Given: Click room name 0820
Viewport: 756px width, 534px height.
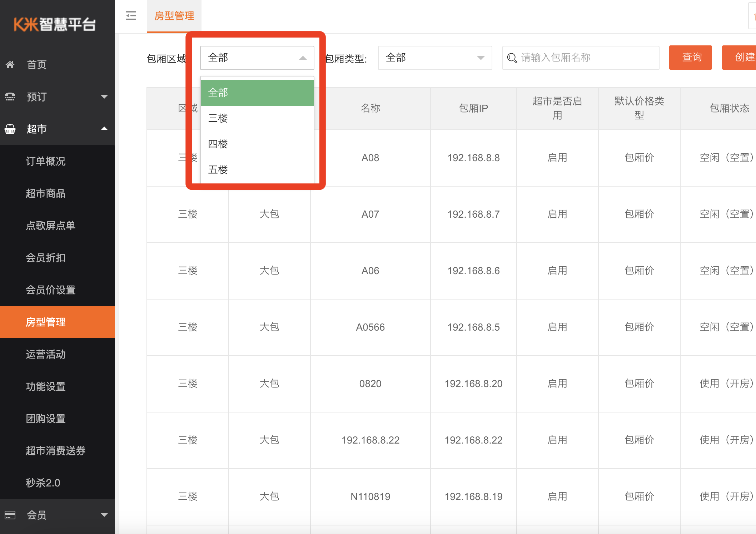Looking at the screenshot, I should tap(370, 384).
